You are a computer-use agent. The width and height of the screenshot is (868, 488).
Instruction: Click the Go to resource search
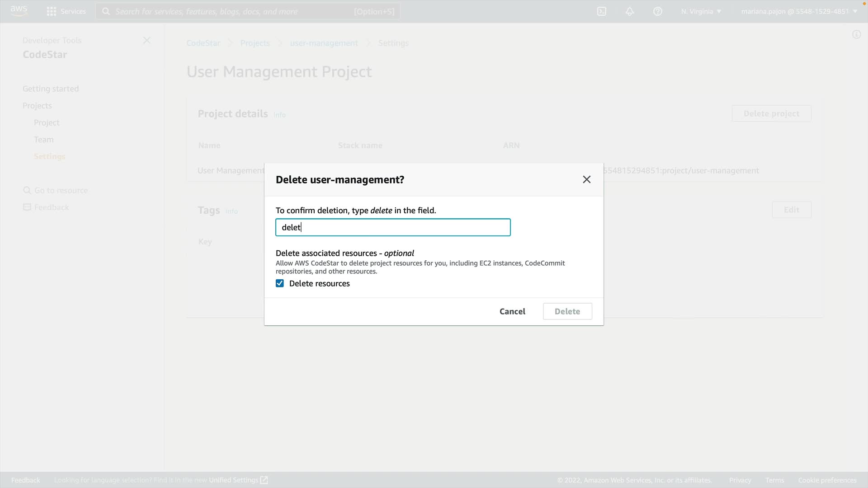tap(61, 191)
